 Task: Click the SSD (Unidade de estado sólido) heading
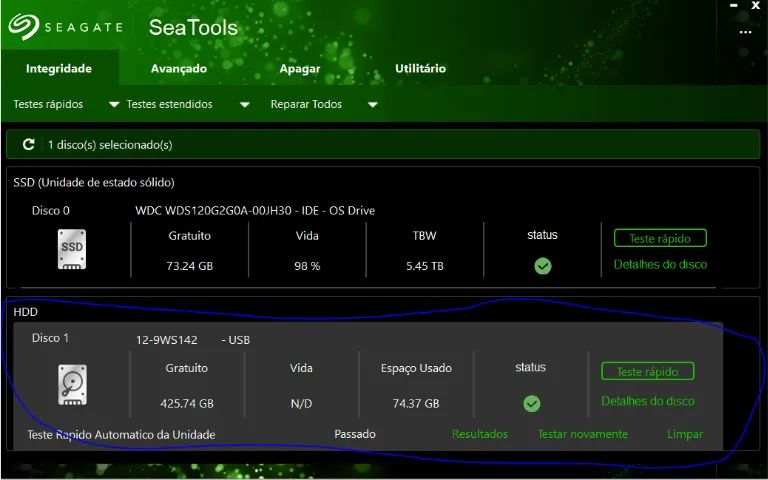tap(94, 183)
